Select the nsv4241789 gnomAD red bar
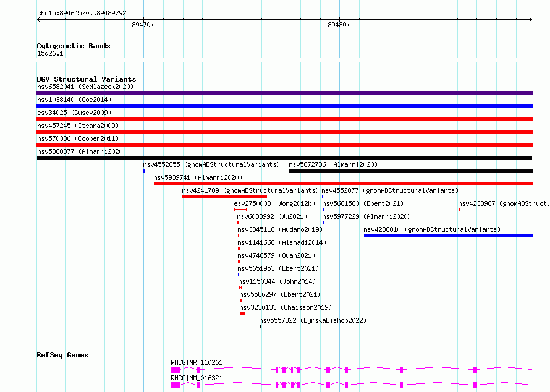This screenshot has height=392, width=550. (x=224, y=197)
